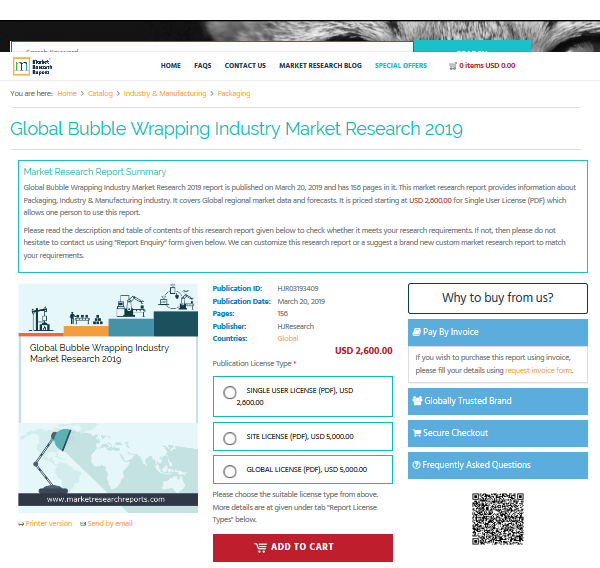
Task: Click the Printer version link
Action: (x=49, y=524)
